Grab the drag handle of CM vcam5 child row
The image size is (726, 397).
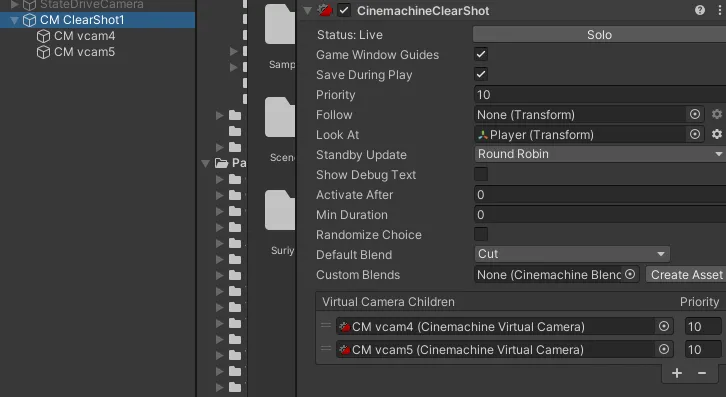pos(326,348)
